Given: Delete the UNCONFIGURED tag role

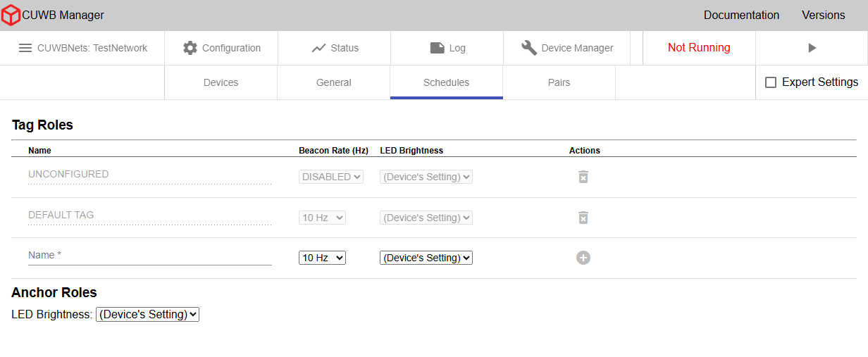Looking at the screenshot, I should (583, 177).
